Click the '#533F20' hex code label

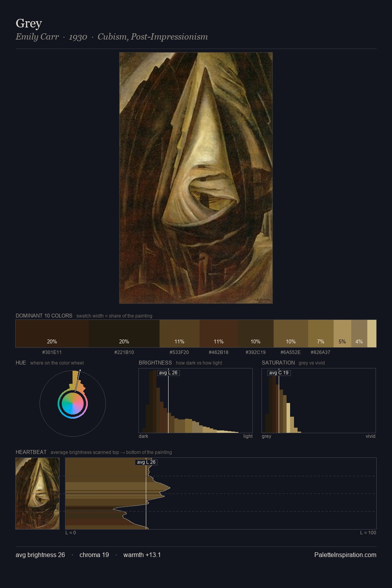[x=179, y=352]
